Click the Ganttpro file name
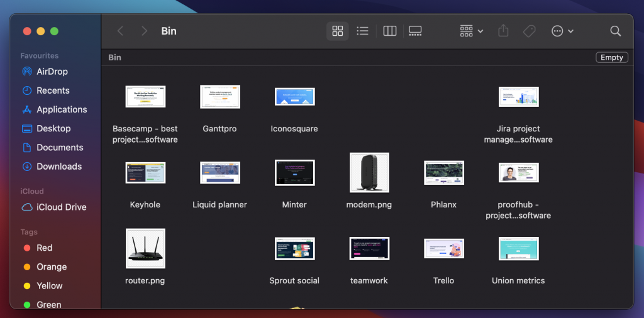This screenshot has height=318, width=644. coord(219,129)
